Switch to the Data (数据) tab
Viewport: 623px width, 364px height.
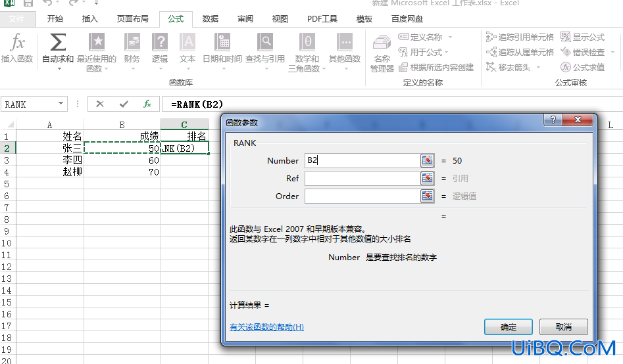pyautogui.click(x=210, y=18)
